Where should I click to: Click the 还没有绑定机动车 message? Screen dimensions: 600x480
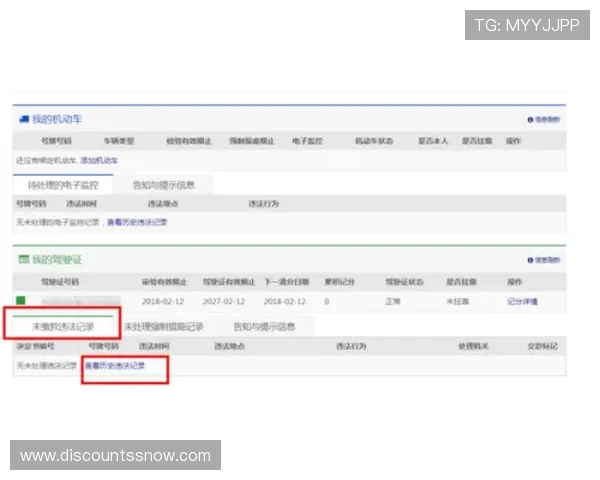[x=47, y=160]
